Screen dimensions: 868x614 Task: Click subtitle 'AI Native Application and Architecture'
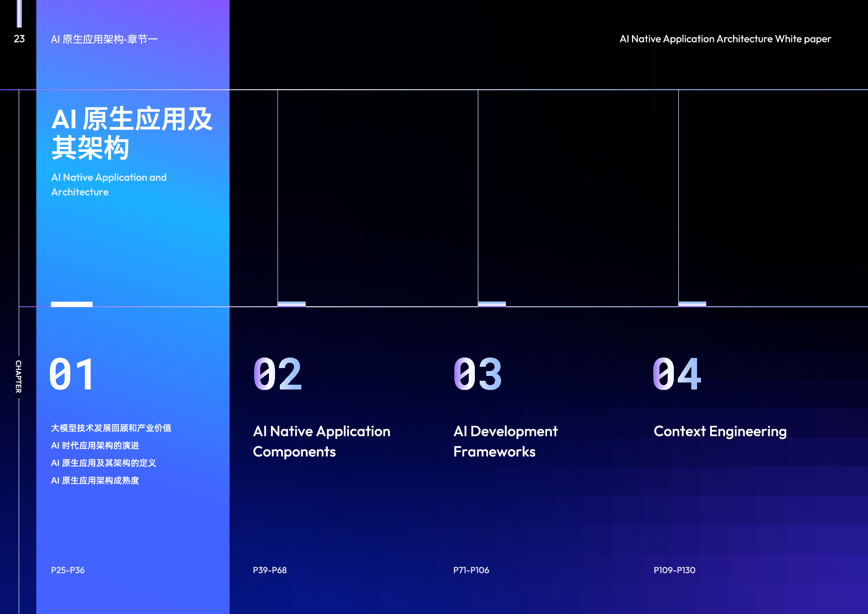pyautogui.click(x=109, y=185)
